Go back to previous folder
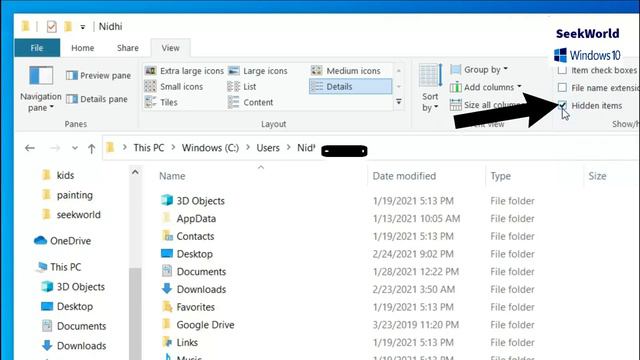The height and width of the screenshot is (360, 640). pos(30,148)
